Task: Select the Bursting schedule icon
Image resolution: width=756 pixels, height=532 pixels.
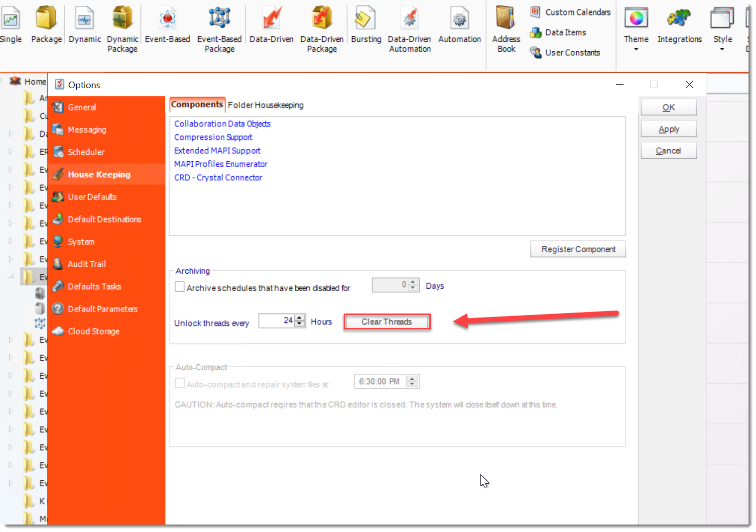Action: pos(366,20)
